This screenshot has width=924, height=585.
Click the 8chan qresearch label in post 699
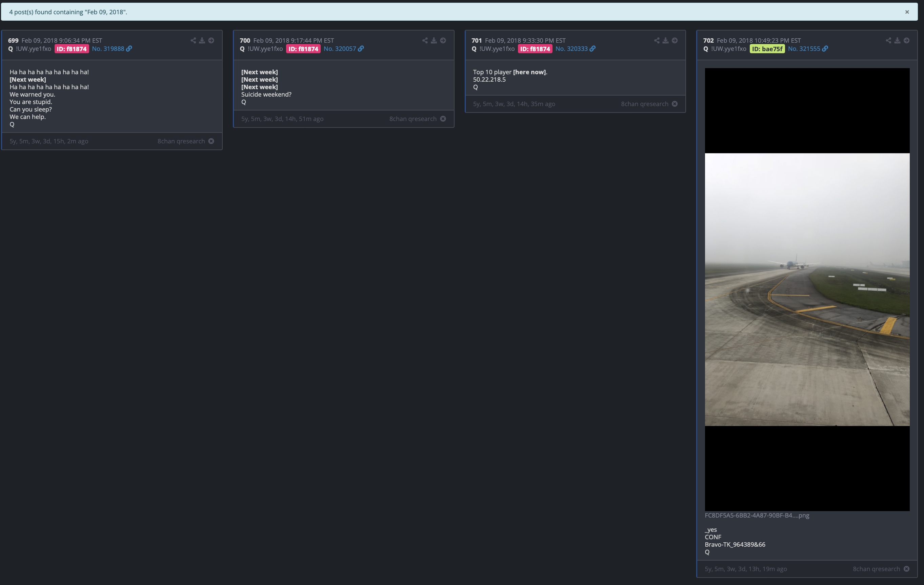point(181,141)
